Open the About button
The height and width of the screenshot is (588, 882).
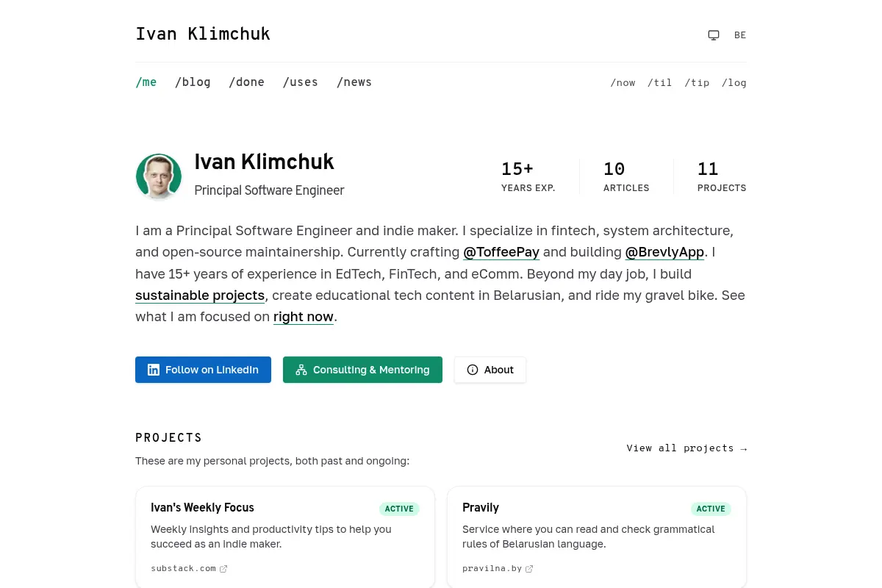click(490, 370)
